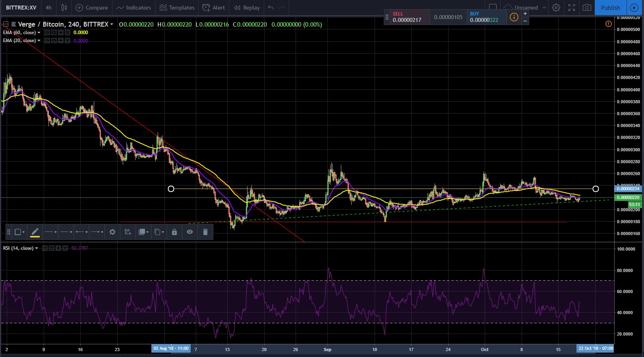Screen dimensions: 644x357
Task: Open right line-end style dropdown
Action: [97, 232]
